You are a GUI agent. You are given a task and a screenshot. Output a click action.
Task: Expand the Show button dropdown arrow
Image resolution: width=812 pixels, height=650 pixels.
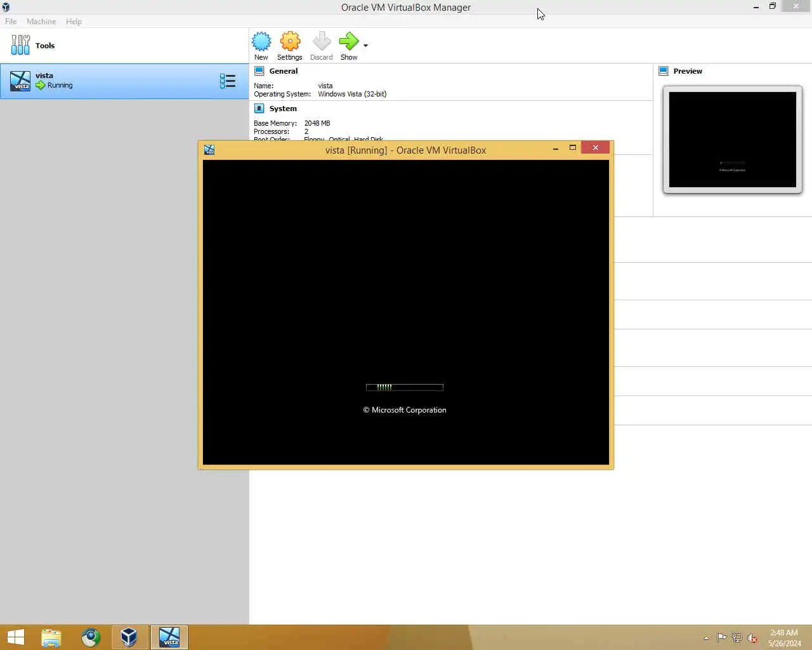coord(365,46)
